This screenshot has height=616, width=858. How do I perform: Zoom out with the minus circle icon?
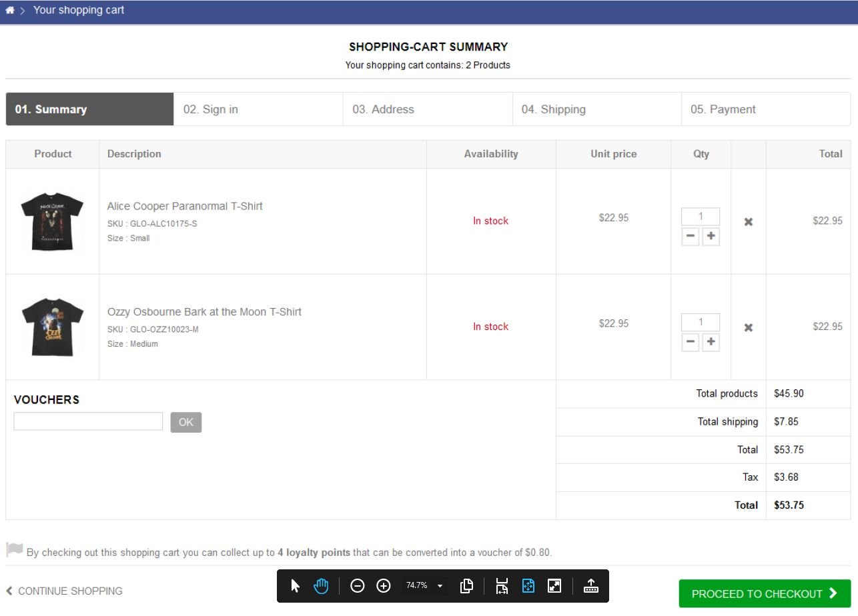coord(358,586)
